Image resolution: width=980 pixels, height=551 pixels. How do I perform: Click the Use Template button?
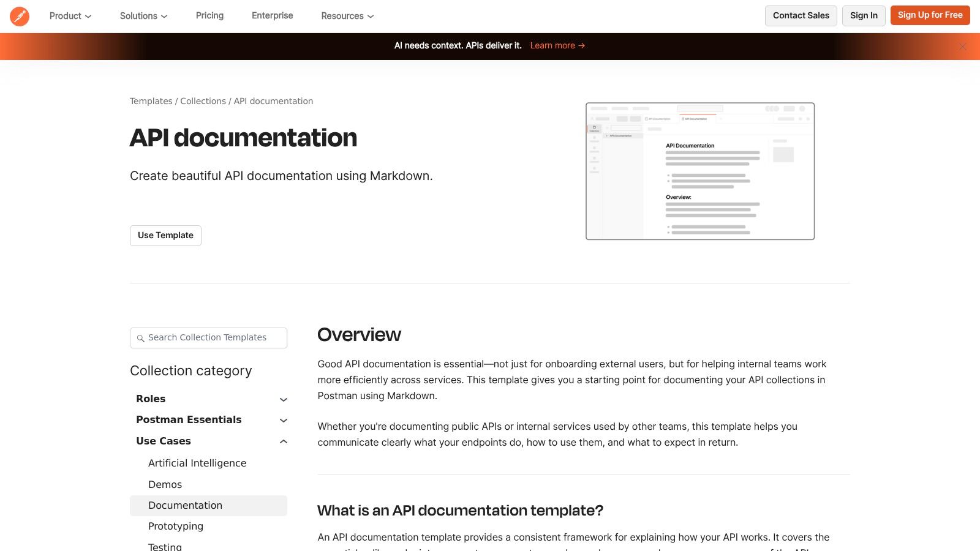(165, 236)
